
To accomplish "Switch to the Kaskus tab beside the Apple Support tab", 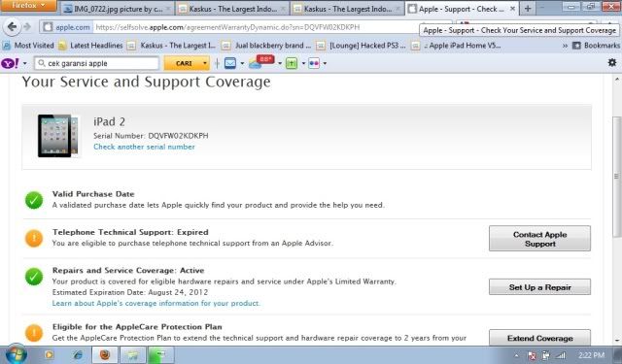I will click(347, 9).
